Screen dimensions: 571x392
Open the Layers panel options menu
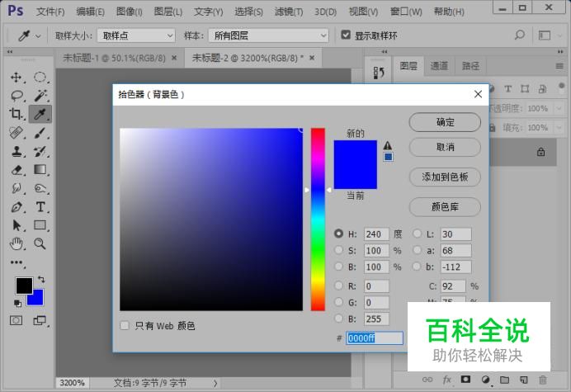(559, 66)
